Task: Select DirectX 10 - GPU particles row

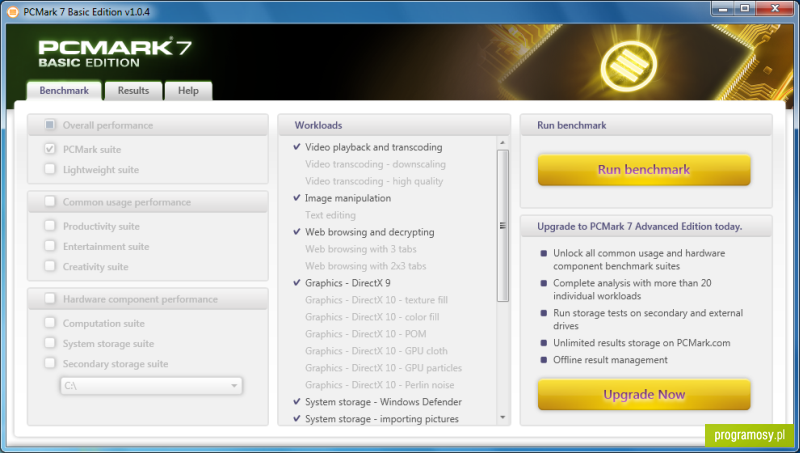Action: pyautogui.click(x=383, y=368)
